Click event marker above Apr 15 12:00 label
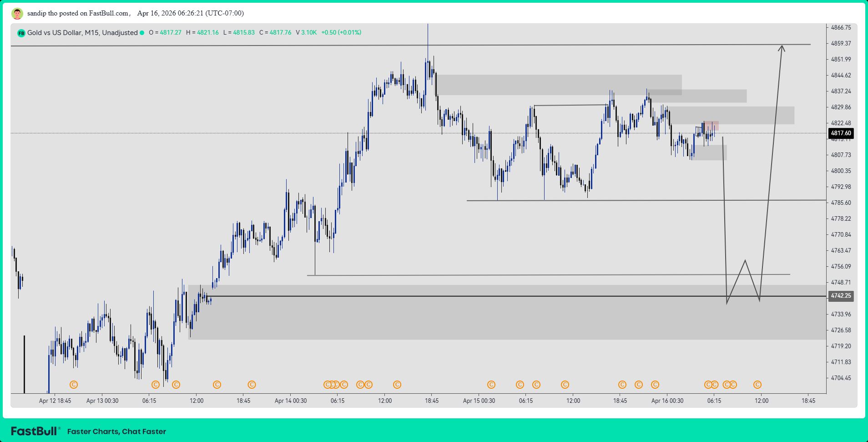The image size is (868, 442). pos(565,385)
